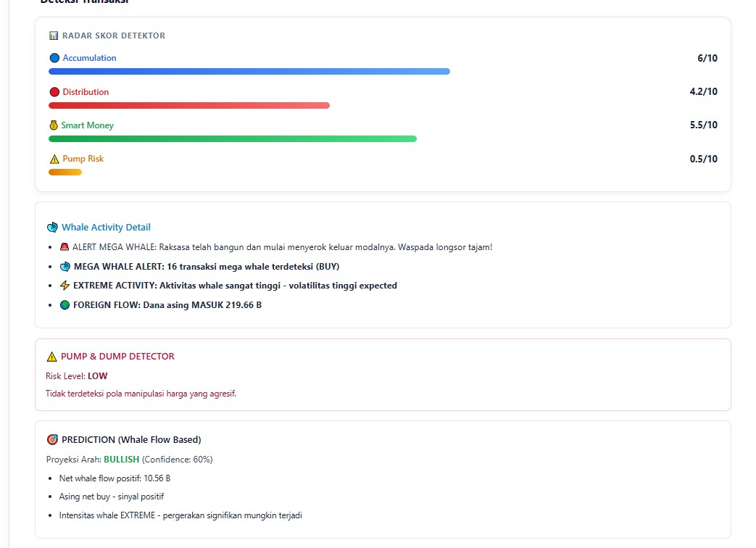This screenshot has height=548, width=756.
Task: Click the whale icon on MEGA WHALE ALERT row
Action: click(x=65, y=267)
